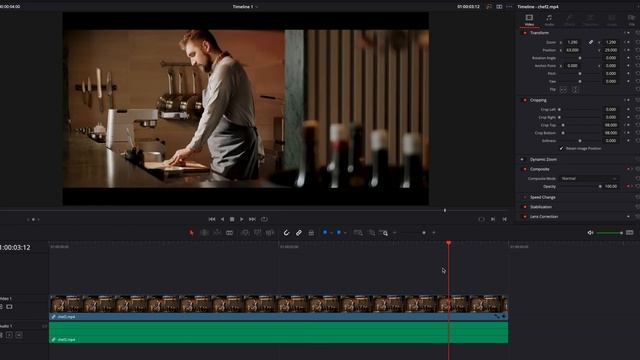The width and height of the screenshot is (640, 360).
Task: Toggle the Dynamic Zoom enable switch
Action: coord(522,160)
